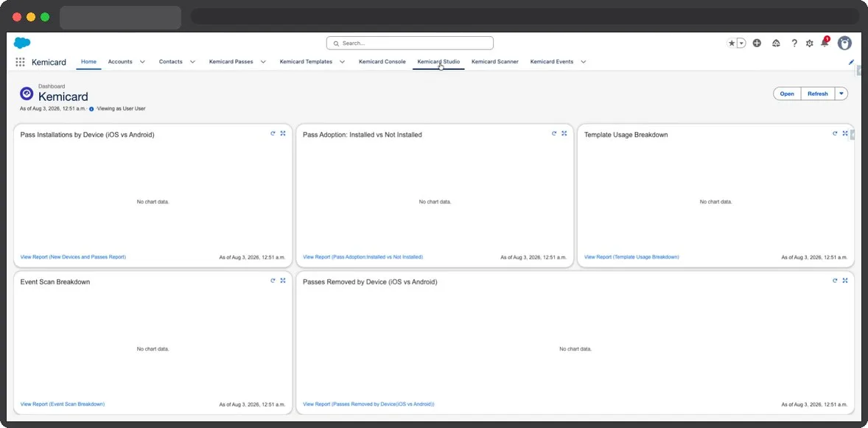The height and width of the screenshot is (428, 868).
Task: Refresh the Passes Removed by Device chart
Action: pos(835,281)
